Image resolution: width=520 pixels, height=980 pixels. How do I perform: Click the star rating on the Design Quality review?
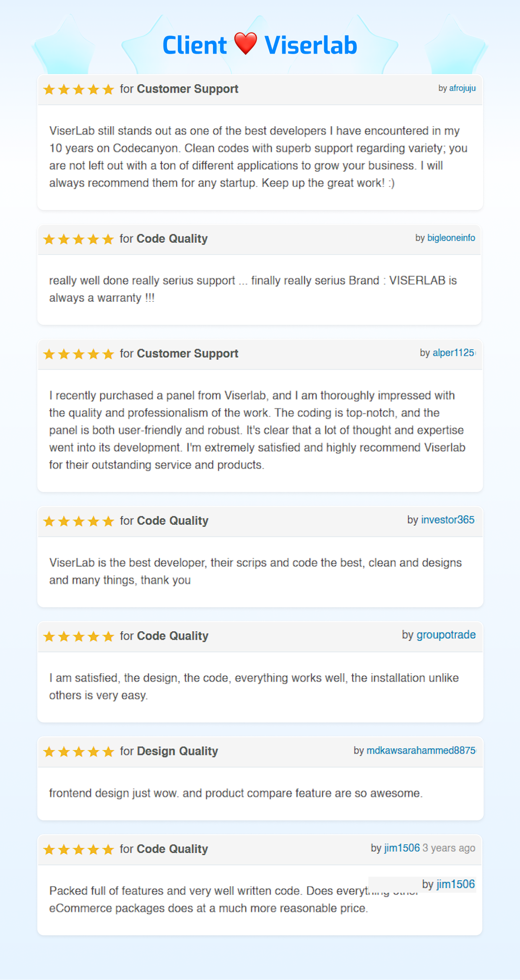[x=78, y=752]
